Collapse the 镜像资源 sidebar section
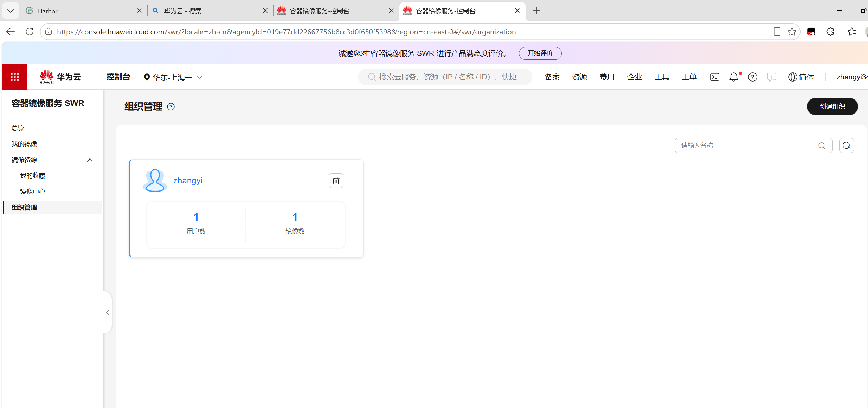The image size is (868, 408). 90,160
